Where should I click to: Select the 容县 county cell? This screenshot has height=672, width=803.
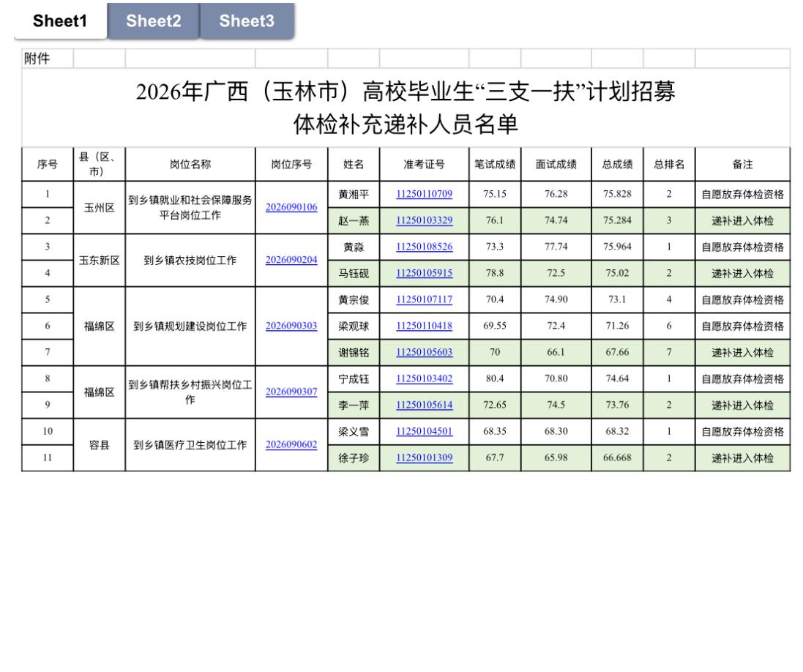(100, 444)
